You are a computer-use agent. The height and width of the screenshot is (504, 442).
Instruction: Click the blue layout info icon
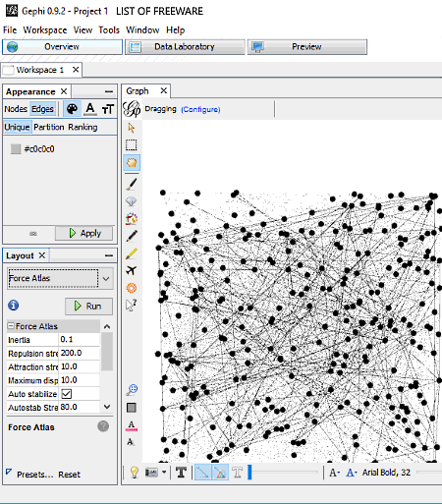coord(13,306)
